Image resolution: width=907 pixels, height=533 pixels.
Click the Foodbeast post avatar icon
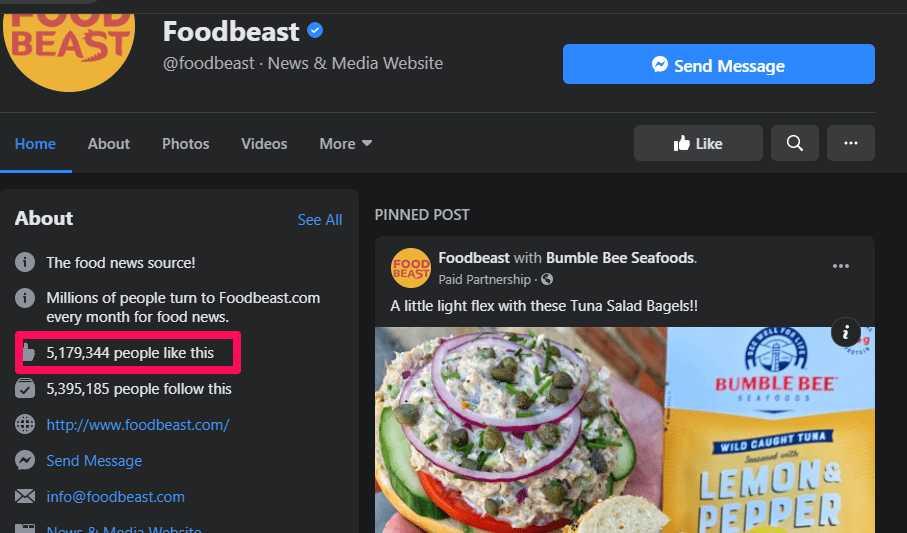point(411,267)
